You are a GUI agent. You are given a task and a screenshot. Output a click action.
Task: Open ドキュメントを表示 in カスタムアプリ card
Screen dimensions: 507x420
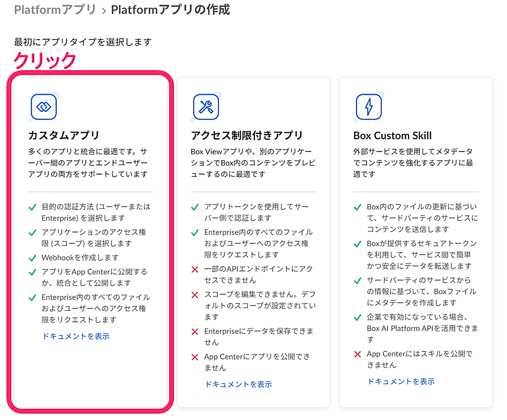click(x=76, y=336)
